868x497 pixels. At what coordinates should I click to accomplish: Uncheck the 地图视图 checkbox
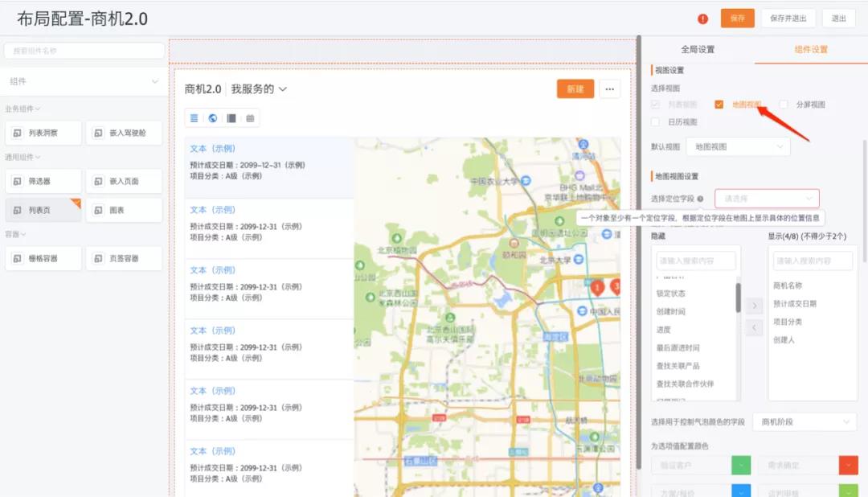(719, 105)
